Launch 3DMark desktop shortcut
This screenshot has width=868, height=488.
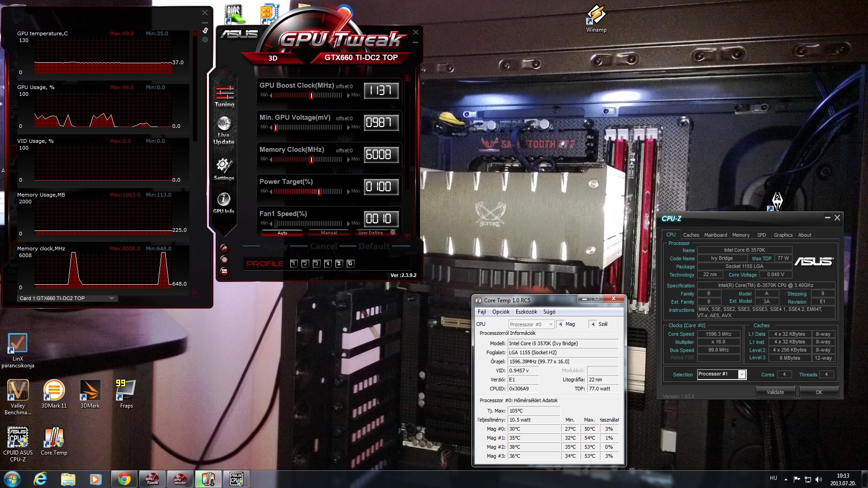(x=90, y=394)
